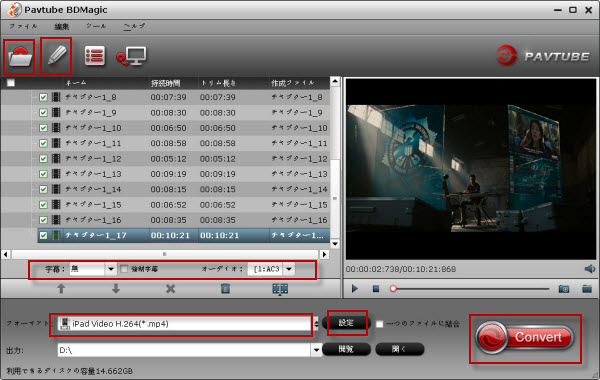Expand the output path D:\ dropdown

316,350
